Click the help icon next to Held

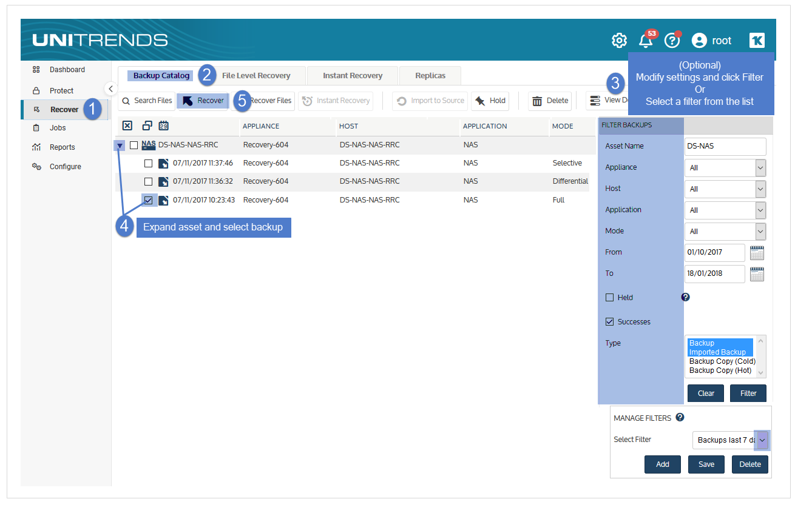tap(686, 297)
